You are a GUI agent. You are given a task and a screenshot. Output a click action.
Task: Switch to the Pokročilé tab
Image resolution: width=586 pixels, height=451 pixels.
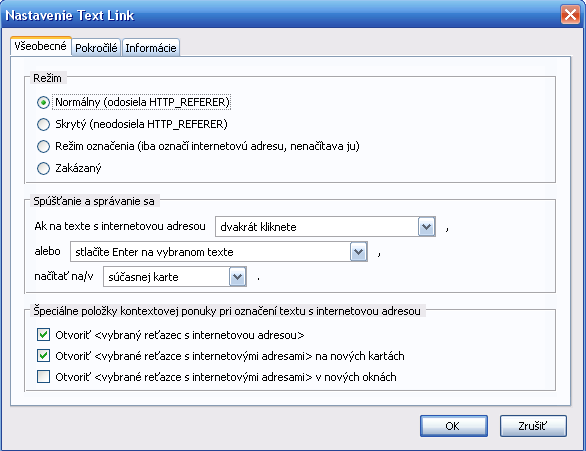[x=96, y=47]
